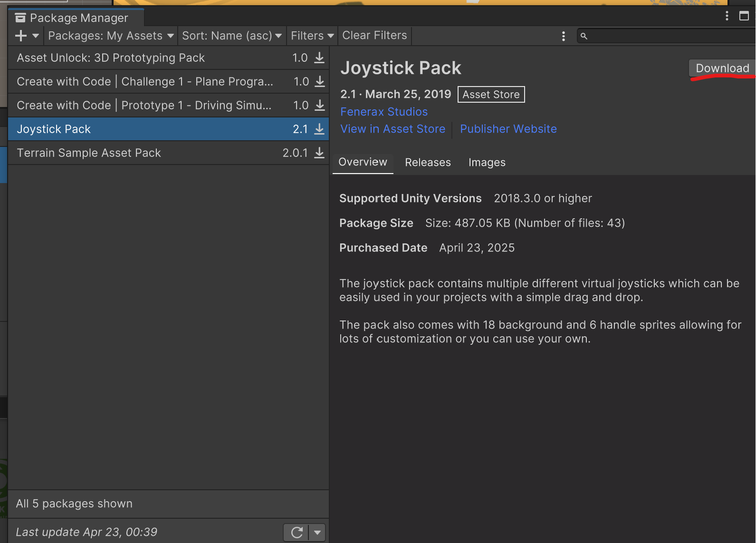This screenshot has height=543, width=756.
Task: Click the plus add package icon
Action: point(21,36)
